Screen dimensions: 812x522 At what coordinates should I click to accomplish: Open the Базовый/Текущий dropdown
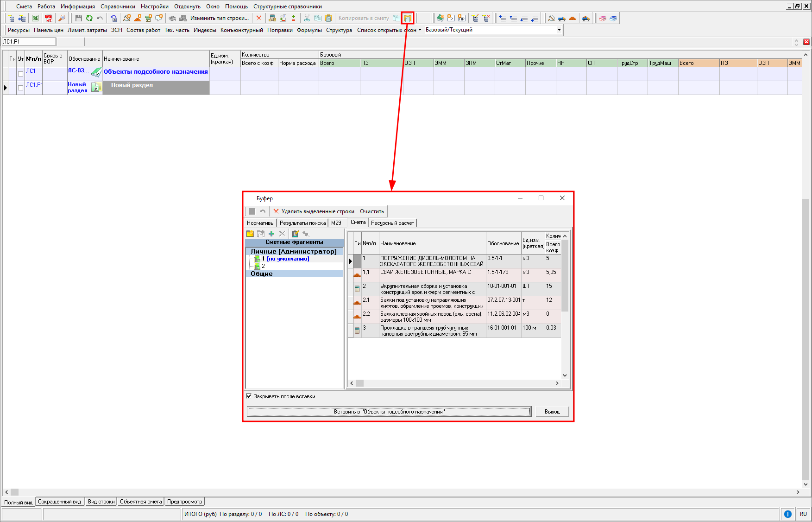click(559, 30)
